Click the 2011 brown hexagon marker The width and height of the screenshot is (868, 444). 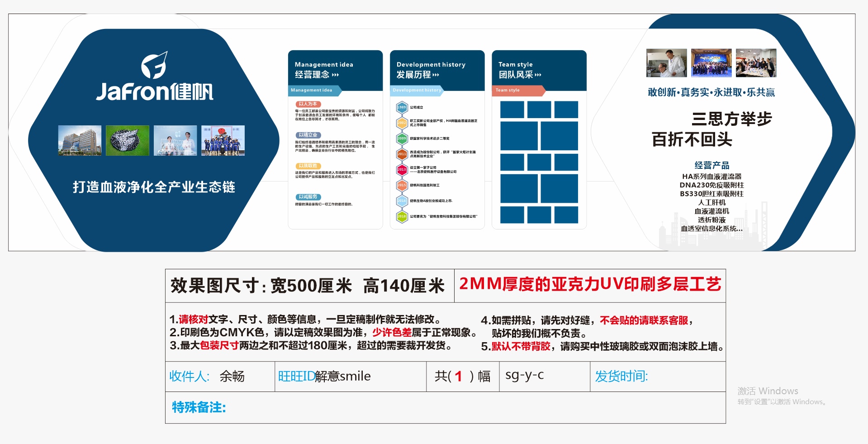(x=402, y=154)
